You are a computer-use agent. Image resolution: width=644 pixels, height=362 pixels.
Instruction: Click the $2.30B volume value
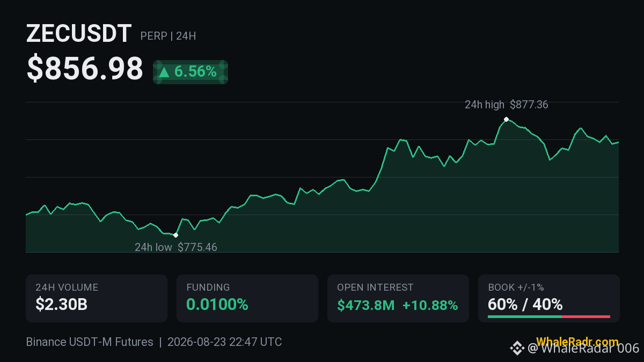click(x=62, y=305)
